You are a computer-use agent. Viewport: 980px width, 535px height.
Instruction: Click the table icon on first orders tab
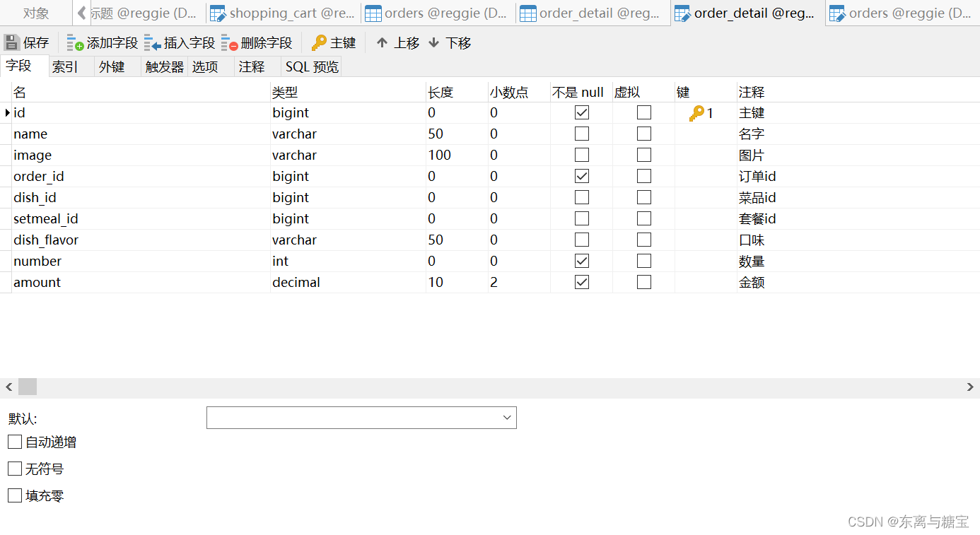[373, 13]
